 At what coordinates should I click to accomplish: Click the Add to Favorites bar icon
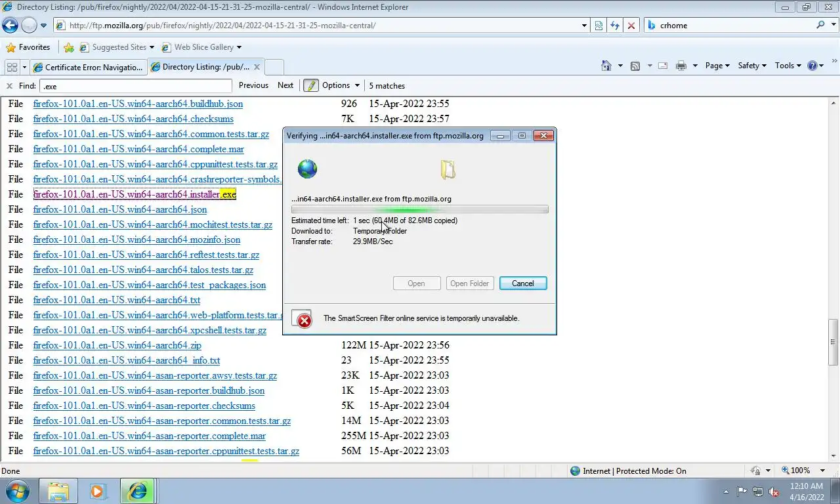(x=69, y=47)
